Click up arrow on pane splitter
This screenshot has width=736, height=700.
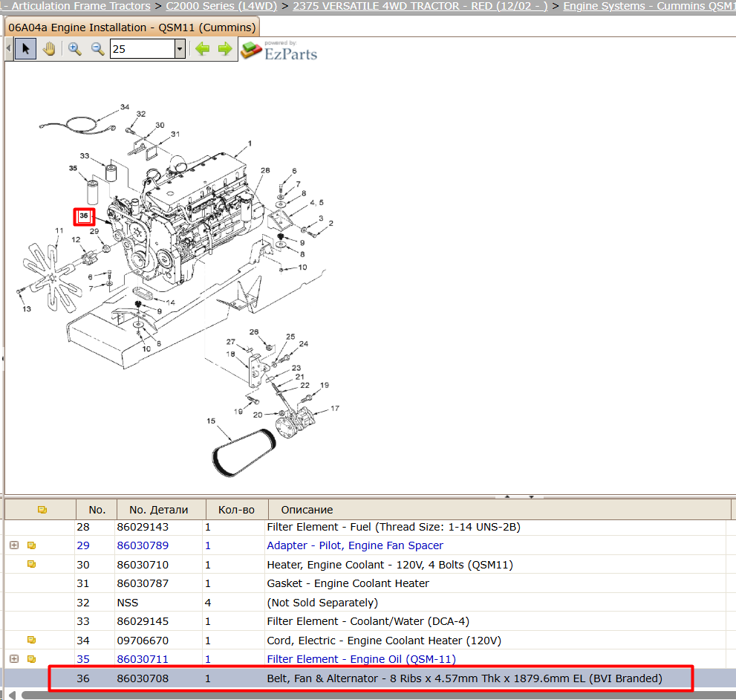click(x=507, y=496)
